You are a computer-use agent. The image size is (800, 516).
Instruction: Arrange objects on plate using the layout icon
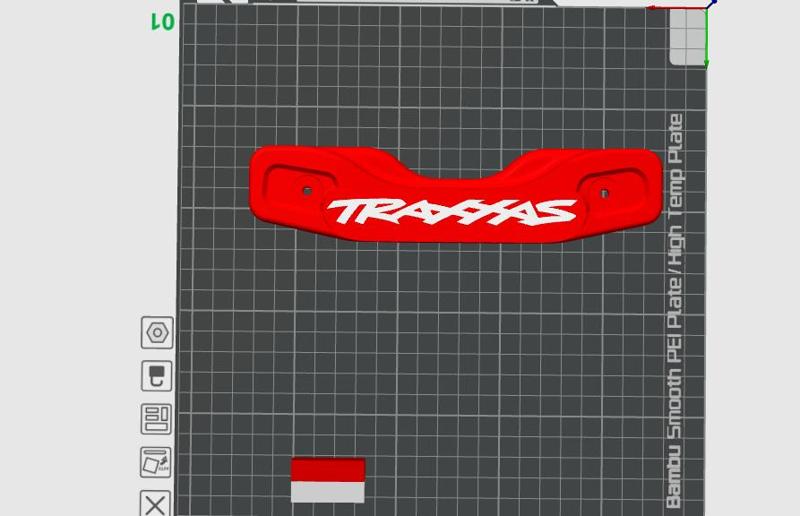click(156, 419)
